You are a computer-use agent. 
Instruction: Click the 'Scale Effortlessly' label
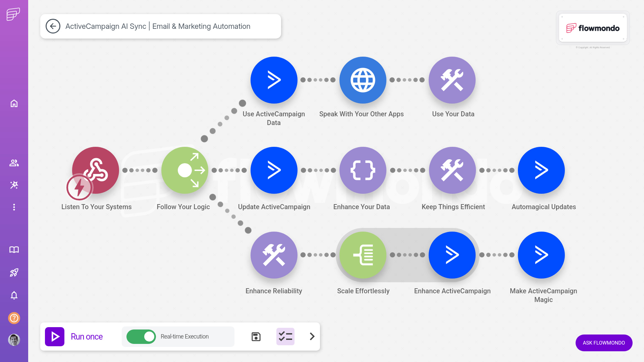click(x=363, y=291)
